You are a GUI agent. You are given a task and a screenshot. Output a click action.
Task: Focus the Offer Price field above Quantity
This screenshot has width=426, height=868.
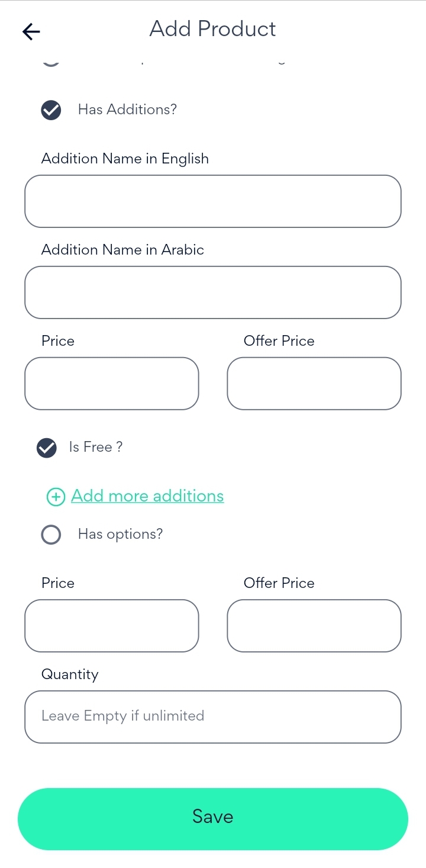coord(314,626)
